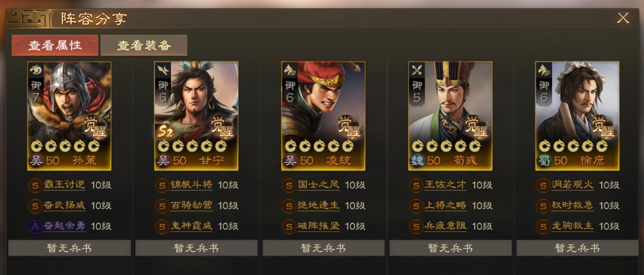Select the 凌统 hero card
The width and height of the screenshot is (644, 275).
pos(323,116)
